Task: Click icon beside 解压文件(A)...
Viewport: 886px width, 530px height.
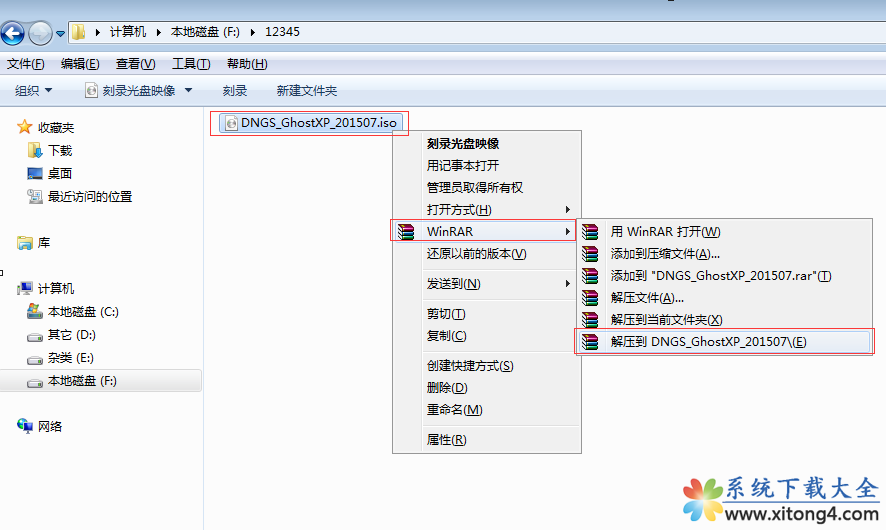Action: (590, 298)
